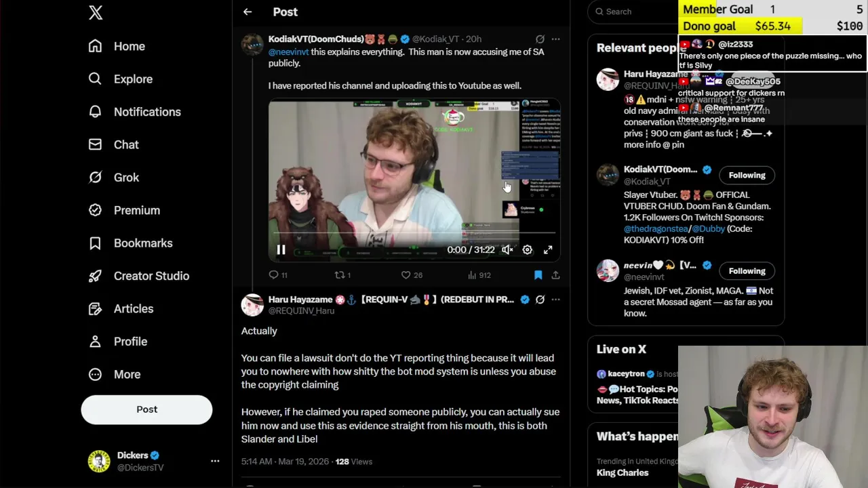Open more options on Haru Hayazame post
The image size is (868, 488).
555,300
